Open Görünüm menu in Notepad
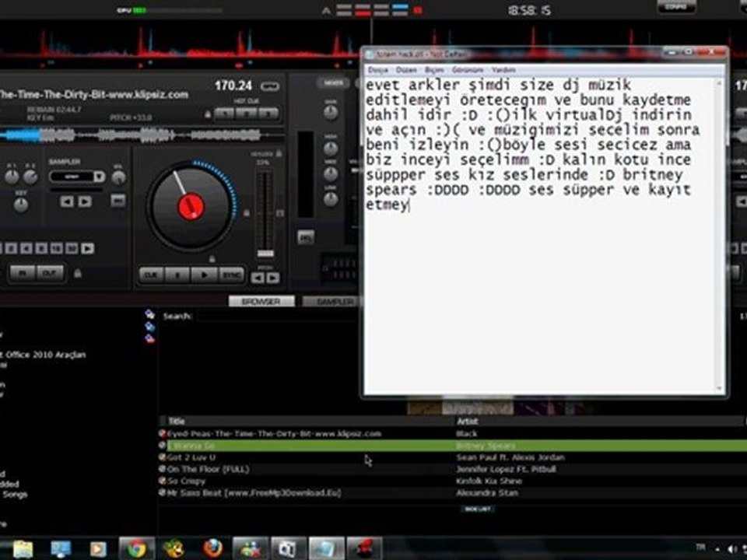Image resolution: width=747 pixels, height=560 pixels. pos(468,70)
